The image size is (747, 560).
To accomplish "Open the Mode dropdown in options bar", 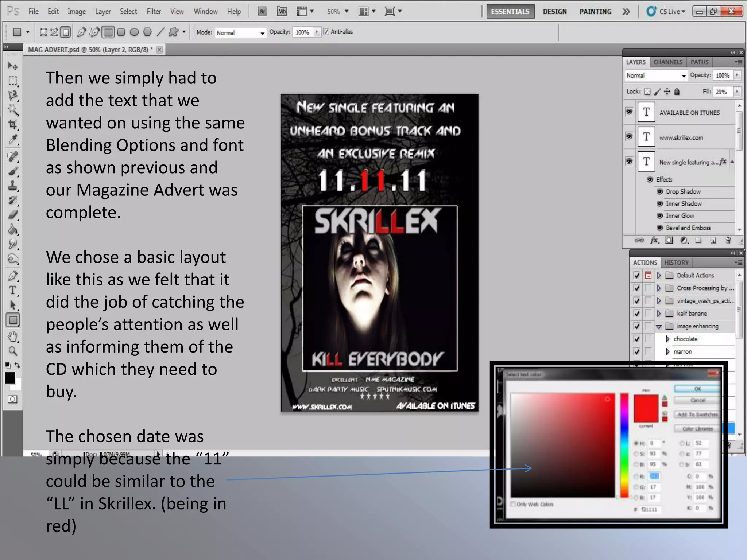I will pyautogui.click(x=240, y=33).
